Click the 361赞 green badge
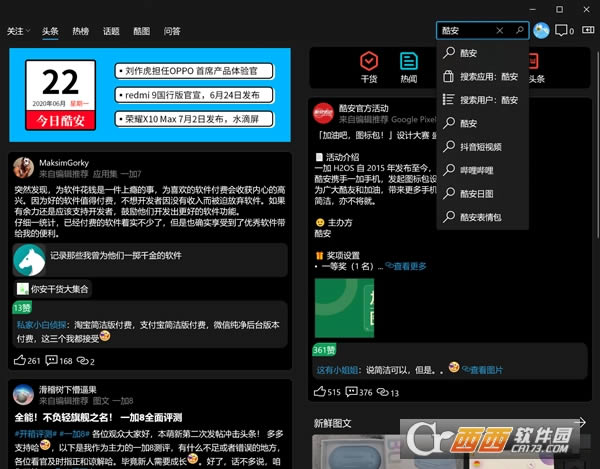This screenshot has width=600, height=469. point(324,350)
